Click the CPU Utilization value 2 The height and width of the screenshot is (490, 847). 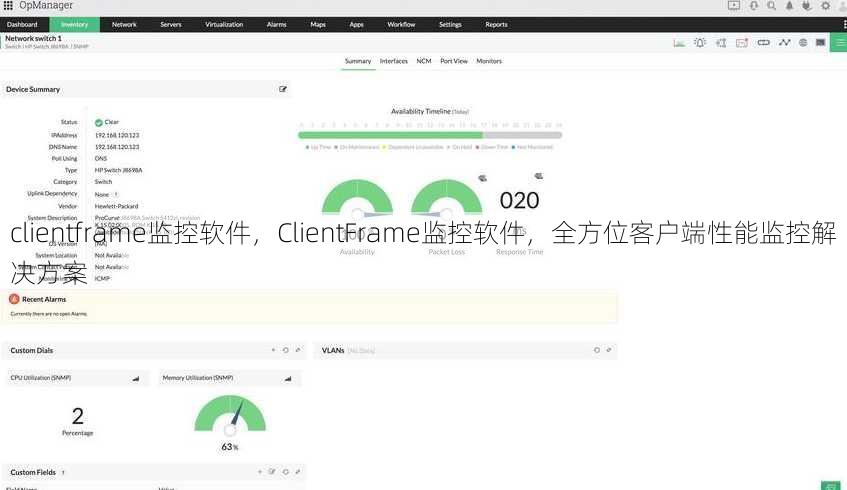coord(78,416)
